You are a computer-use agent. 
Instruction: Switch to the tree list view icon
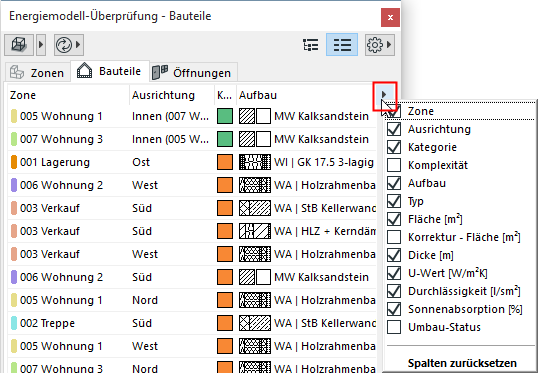(x=311, y=45)
